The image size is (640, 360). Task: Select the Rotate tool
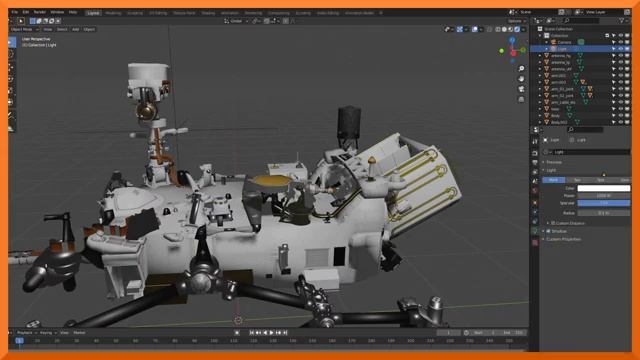tap(12, 79)
